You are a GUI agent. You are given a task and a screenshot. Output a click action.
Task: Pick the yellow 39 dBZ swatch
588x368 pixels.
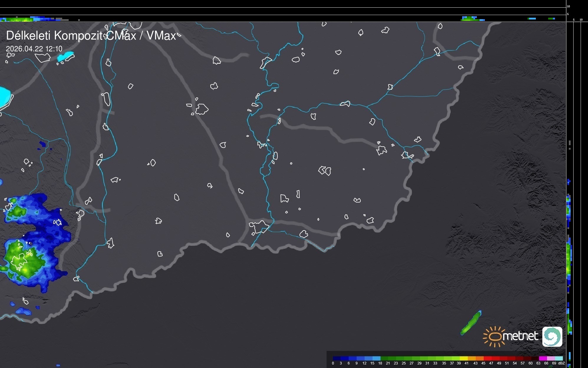pos(464,358)
